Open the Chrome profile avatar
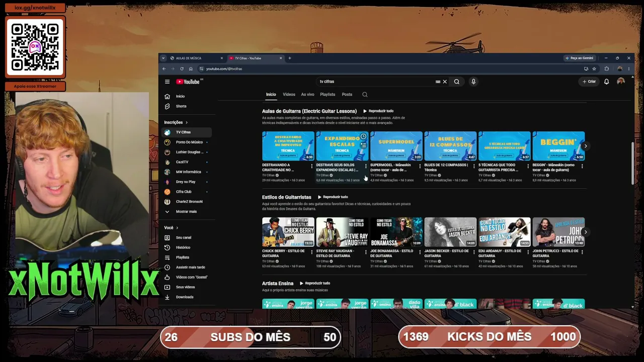 coord(620,69)
